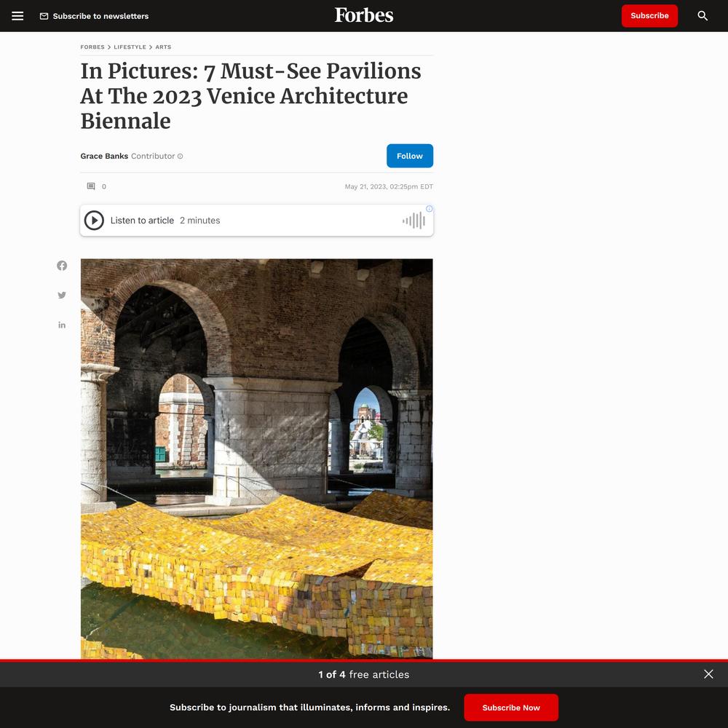Viewport: 728px width, 728px height.
Task: Click the May 21, 2023 timestamp
Action: click(389, 186)
